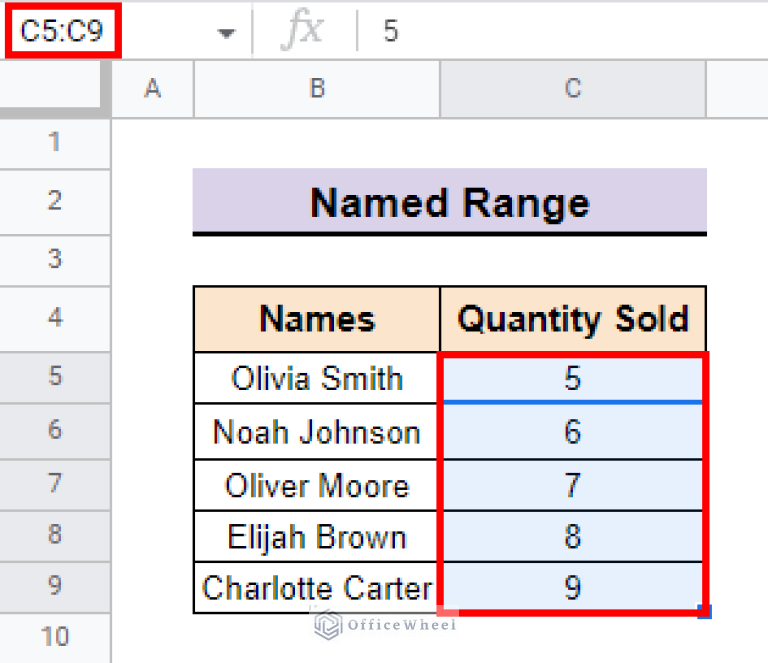Select the cell containing quantity 7
The height and width of the screenshot is (663, 768).
click(572, 486)
